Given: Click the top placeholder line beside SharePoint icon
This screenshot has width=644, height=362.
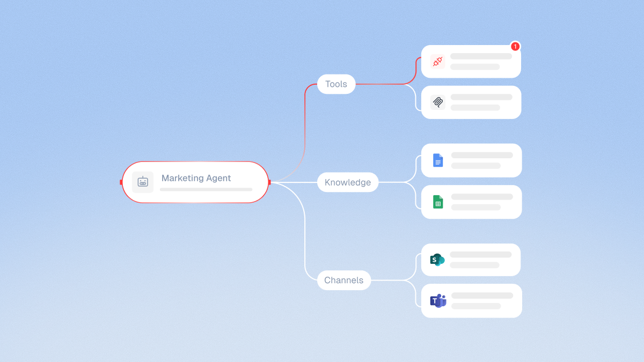Looking at the screenshot, I should click(x=481, y=255).
